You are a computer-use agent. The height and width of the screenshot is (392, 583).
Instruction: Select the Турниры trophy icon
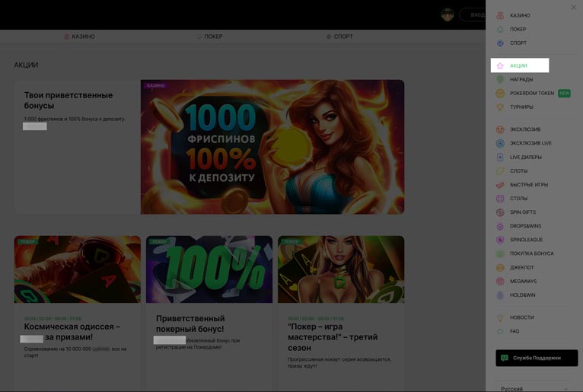(500, 107)
